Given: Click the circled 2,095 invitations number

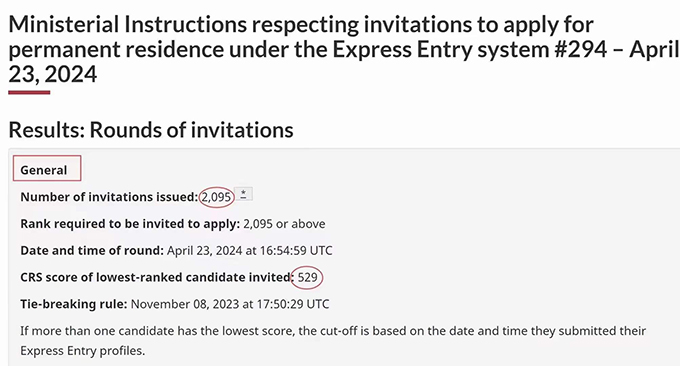Looking at the screenshot, I should point(216,197).
